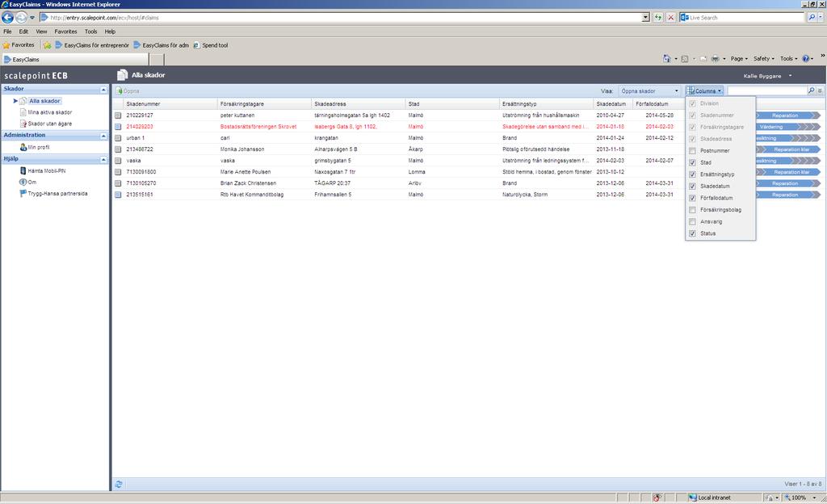Uncheck the Skadedatum column checkbox
The height and width of the screenshot is (504, 827).
(x=692, y=186)
